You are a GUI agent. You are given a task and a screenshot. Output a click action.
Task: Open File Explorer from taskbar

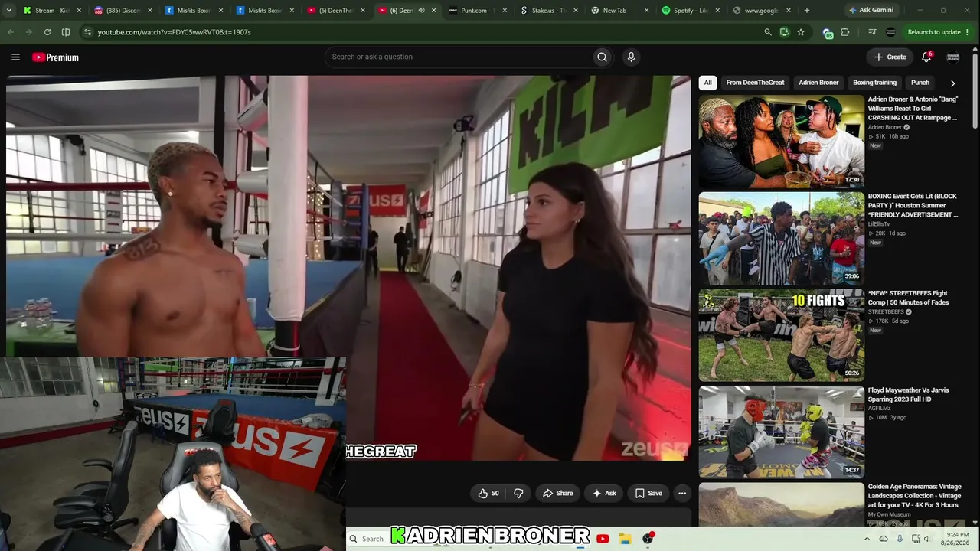625,539
